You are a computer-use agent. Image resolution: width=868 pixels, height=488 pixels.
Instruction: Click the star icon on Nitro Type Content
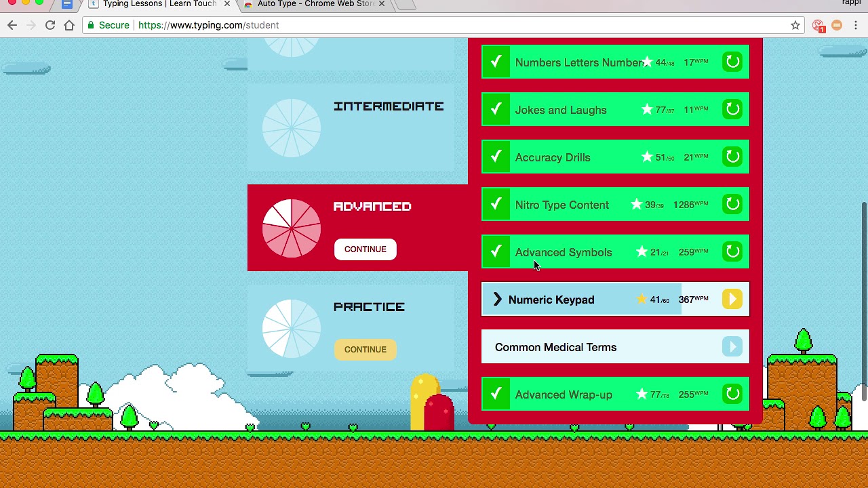pos(637,204)
